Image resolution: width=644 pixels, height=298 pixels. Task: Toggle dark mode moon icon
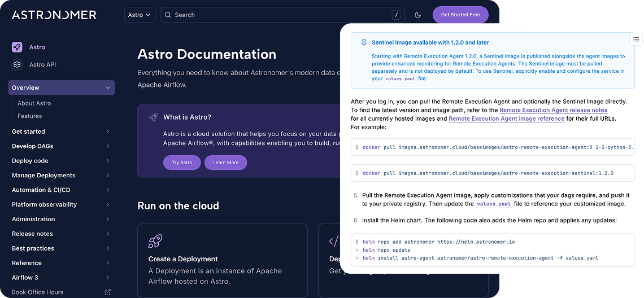[418, 15]
